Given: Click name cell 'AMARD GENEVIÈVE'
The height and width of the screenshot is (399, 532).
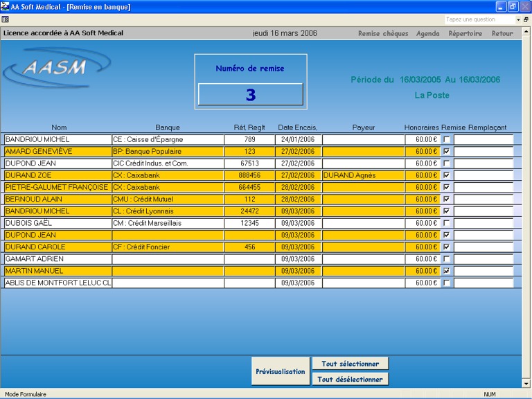Looking at the screenshot, I should 58,151.
